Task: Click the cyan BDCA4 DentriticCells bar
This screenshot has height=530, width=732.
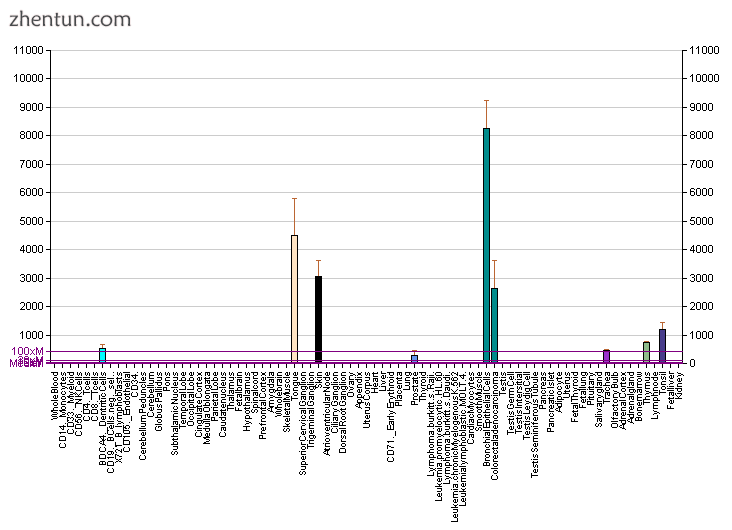Action: click(102, 355)
